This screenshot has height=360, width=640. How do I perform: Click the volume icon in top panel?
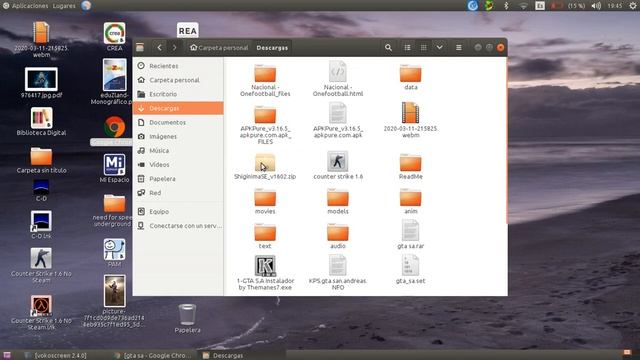click(596, 6)
